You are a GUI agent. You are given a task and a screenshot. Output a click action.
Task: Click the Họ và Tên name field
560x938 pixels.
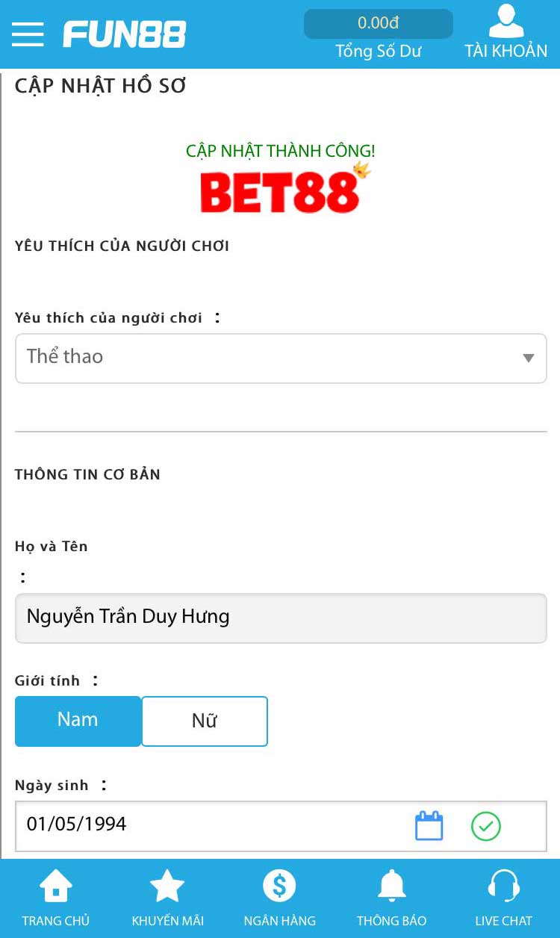pyautogui.click(x=280, y=618)
